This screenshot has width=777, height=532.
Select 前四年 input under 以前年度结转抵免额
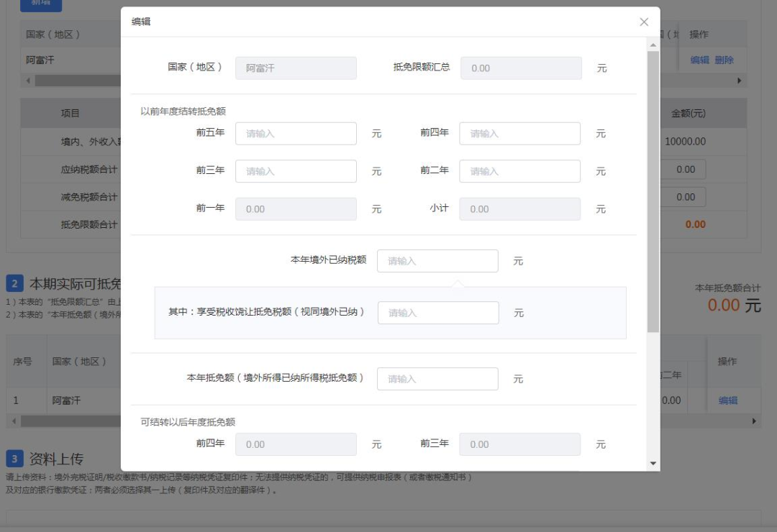coord(519,134)
